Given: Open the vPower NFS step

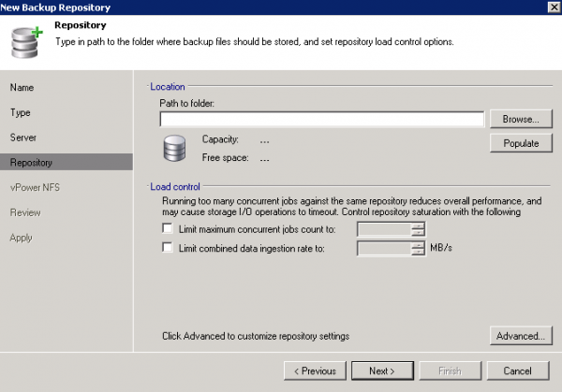Looking at the screenshot, I should (33, 187).
